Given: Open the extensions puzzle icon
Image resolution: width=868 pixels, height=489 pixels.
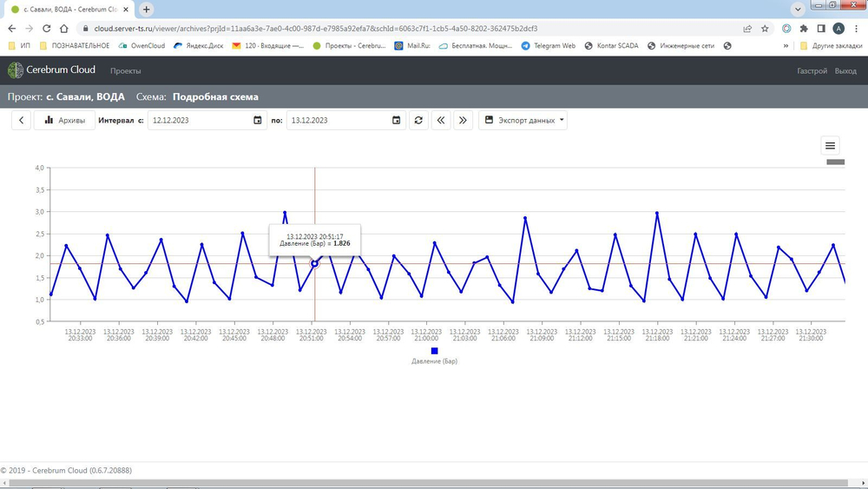Looking at the screenshot, I should [x=804, y=29].
